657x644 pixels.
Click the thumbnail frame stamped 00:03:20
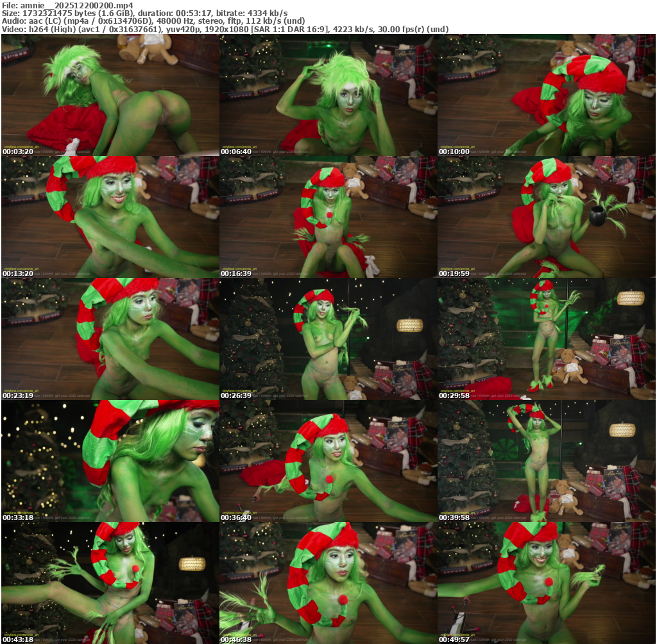(110, 95)
